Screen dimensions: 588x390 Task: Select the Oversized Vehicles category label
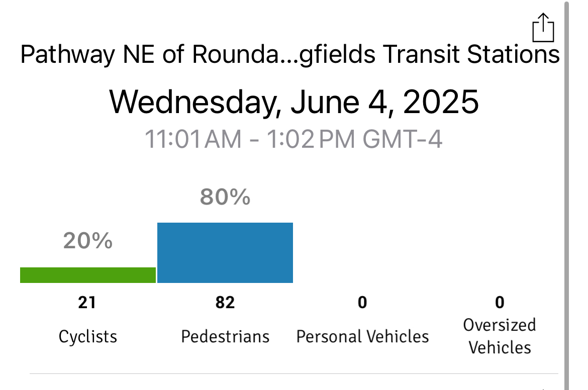(500, 336)
